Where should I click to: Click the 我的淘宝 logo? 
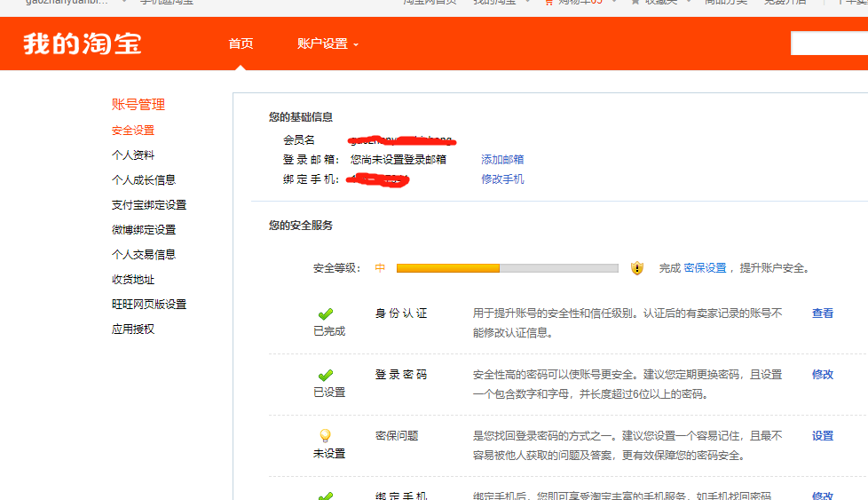click(83, 44)
